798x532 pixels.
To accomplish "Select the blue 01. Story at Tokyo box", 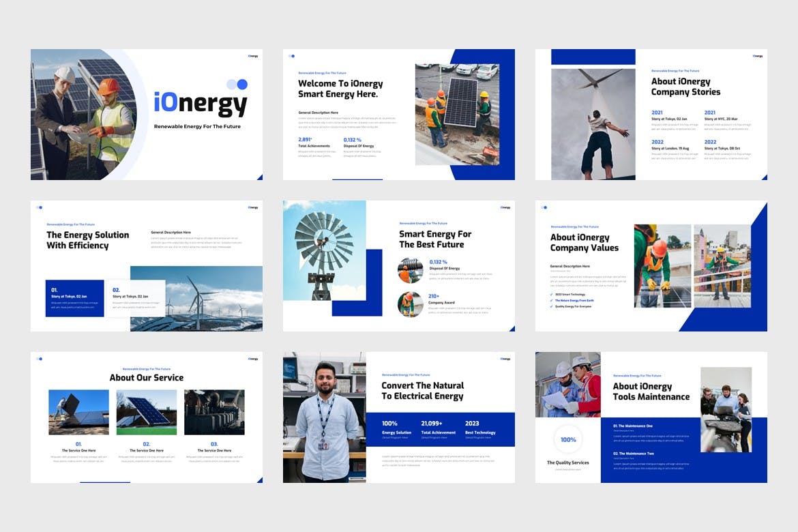I will pos(74,298).
